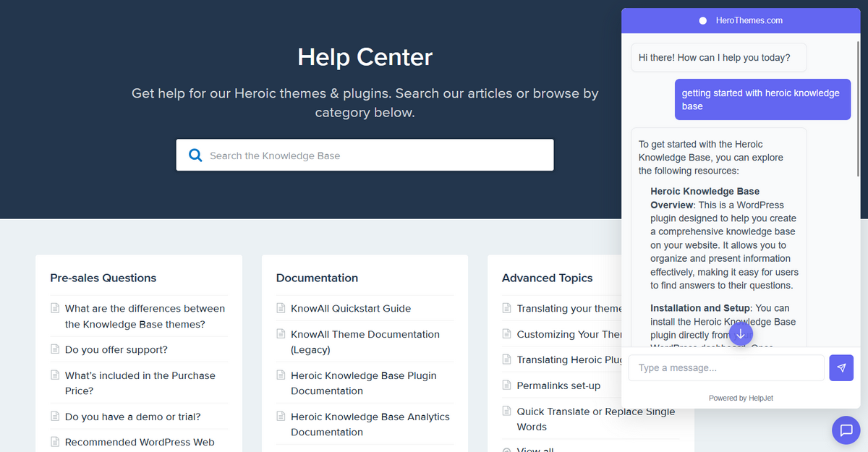Open Do you offer support? article
868x452 pixels.
[x=116, y=349]
